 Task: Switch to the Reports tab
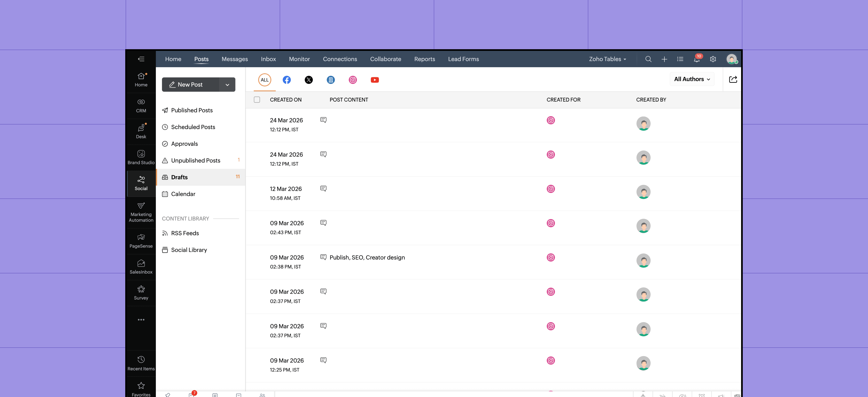(424, 59)
